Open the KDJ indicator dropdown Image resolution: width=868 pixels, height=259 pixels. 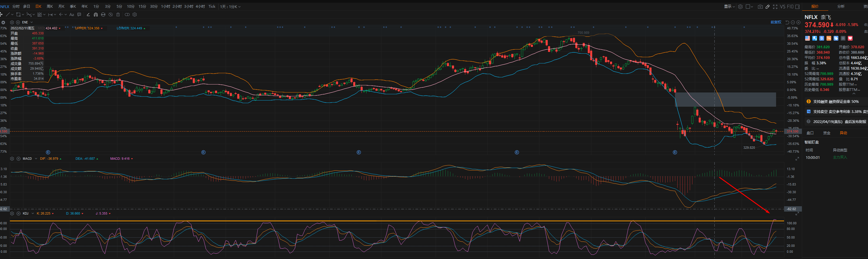[x=33, y=214]
